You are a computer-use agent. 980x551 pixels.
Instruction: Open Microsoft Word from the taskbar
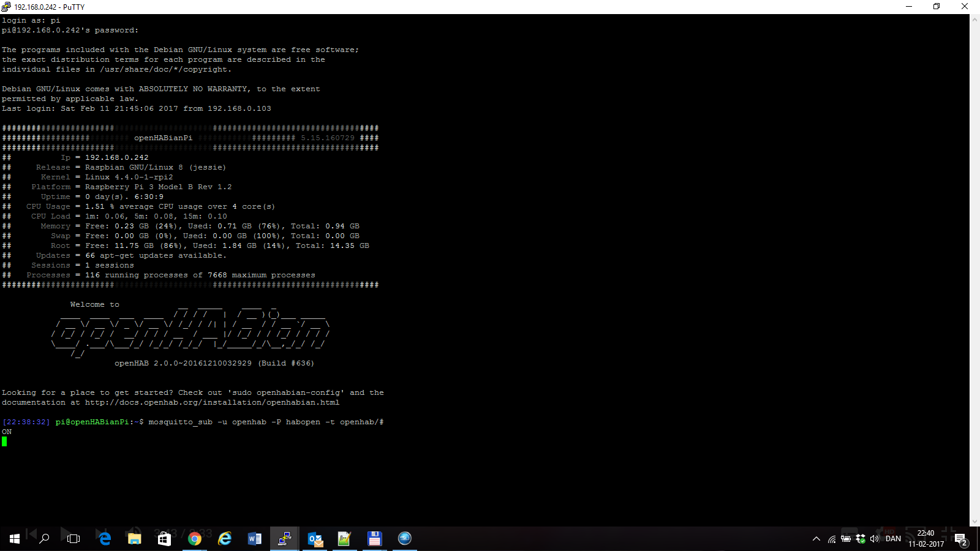pos(255,539)
